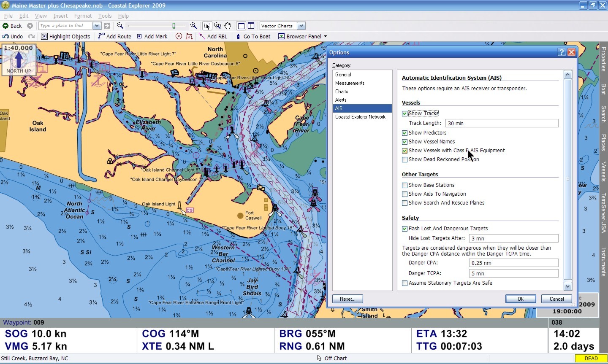Click the zoom in magnifier icon
Screen dimensions: 608x364
(x=193, y=26)
